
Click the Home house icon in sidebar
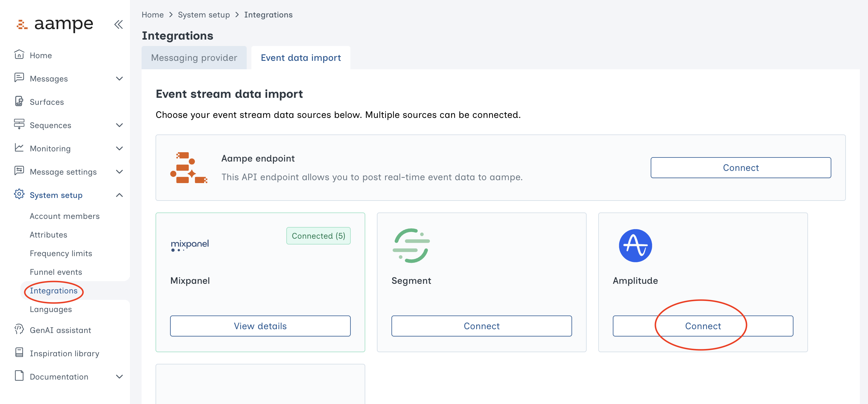click(19, 54)
